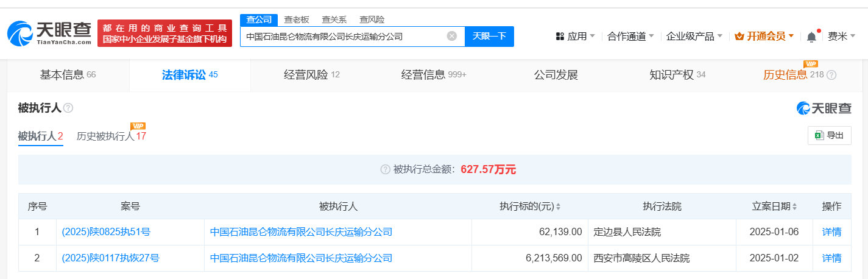Clear the search box with the X icon
Viewport: 868px width, 279px height.
(452, 36)
